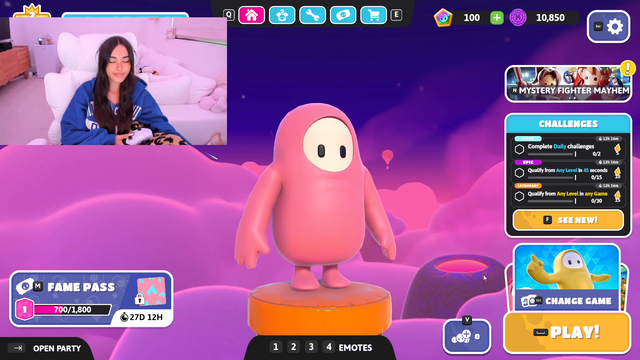Toggle Open Party setting
This screenshot has height=360, width=640.
(x=45, y=348)
